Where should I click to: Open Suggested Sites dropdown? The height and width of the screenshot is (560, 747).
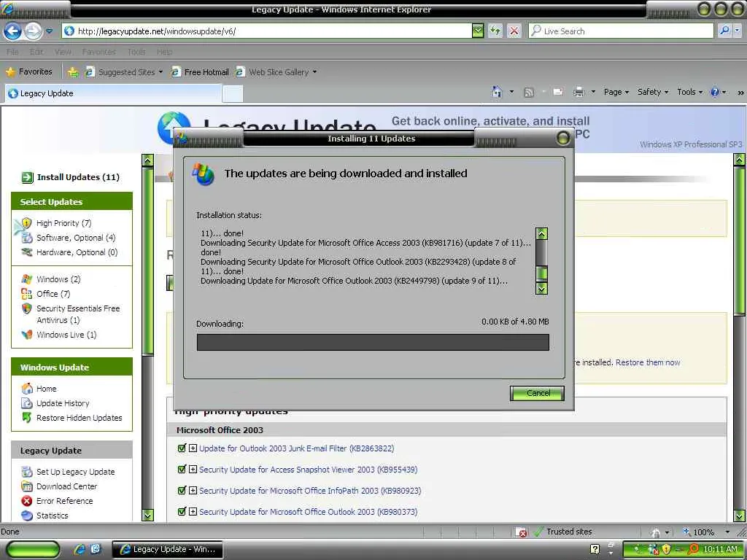pos(160,72)
